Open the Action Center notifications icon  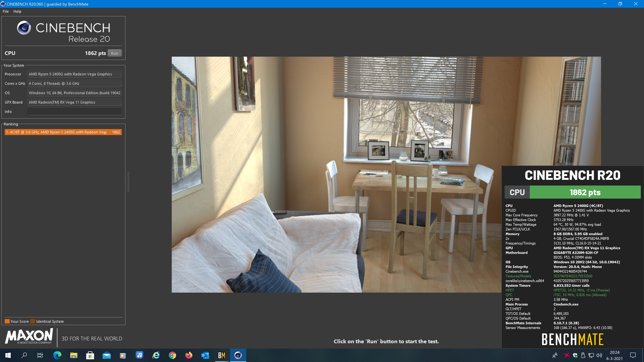[633, 355]
